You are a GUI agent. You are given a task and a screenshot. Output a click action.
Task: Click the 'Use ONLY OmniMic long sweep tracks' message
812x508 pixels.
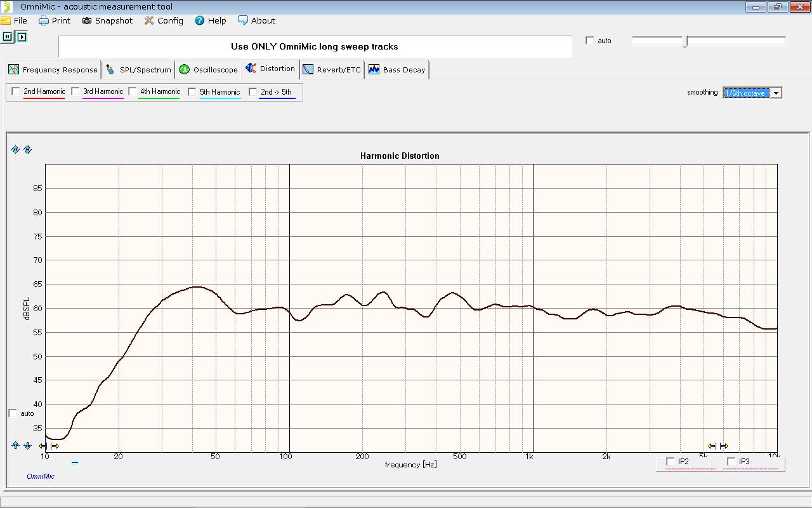click(315, 46)
